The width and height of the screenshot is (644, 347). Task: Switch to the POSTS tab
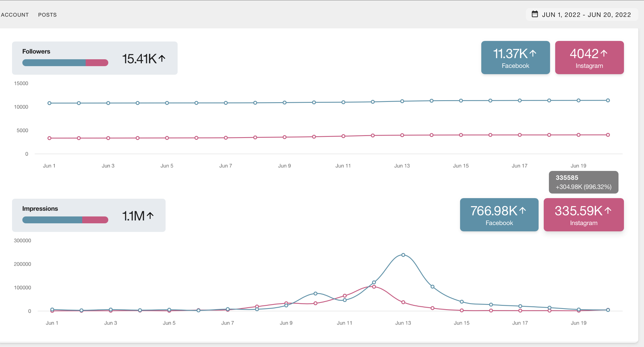[x=47, y=15]
